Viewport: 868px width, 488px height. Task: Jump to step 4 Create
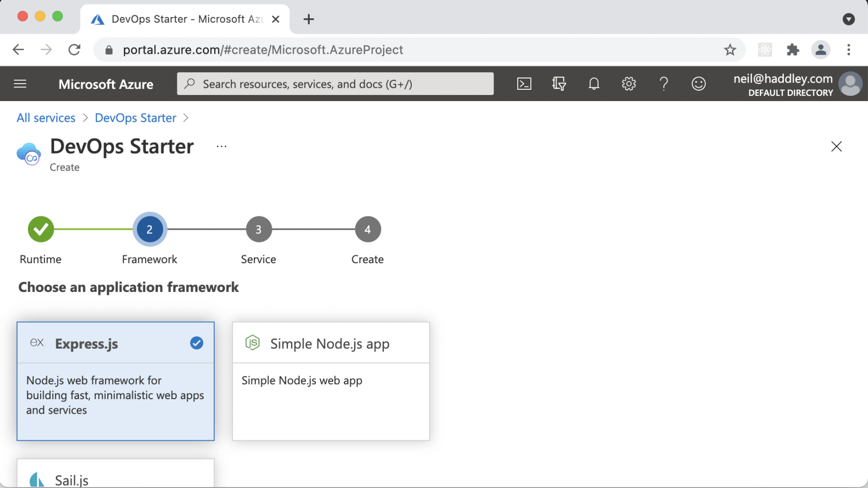coord(368,230)
